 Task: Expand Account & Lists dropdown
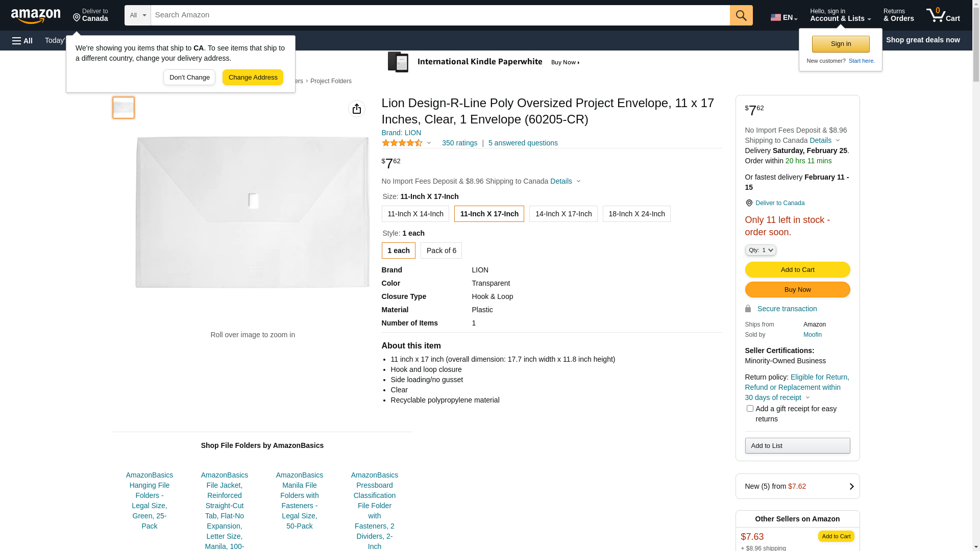click(x=840, y=15)
